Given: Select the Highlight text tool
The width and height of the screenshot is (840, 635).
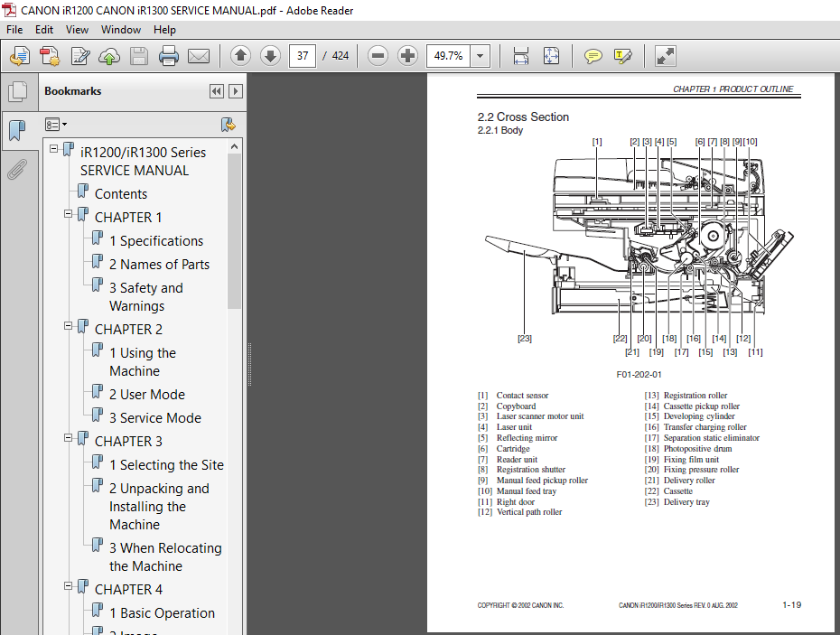Looking at the screenshot, I should 622,56.
